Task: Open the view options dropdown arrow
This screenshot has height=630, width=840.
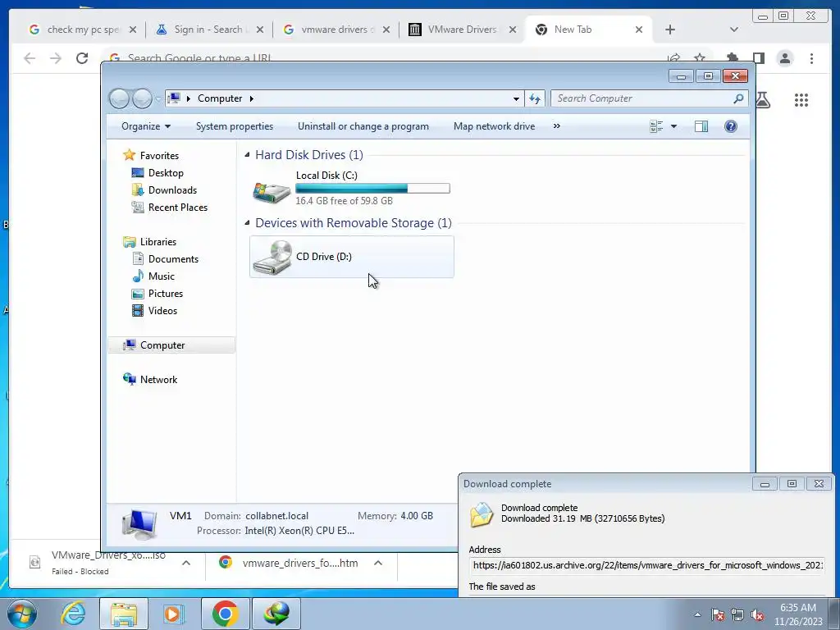Action: point(674,126)
